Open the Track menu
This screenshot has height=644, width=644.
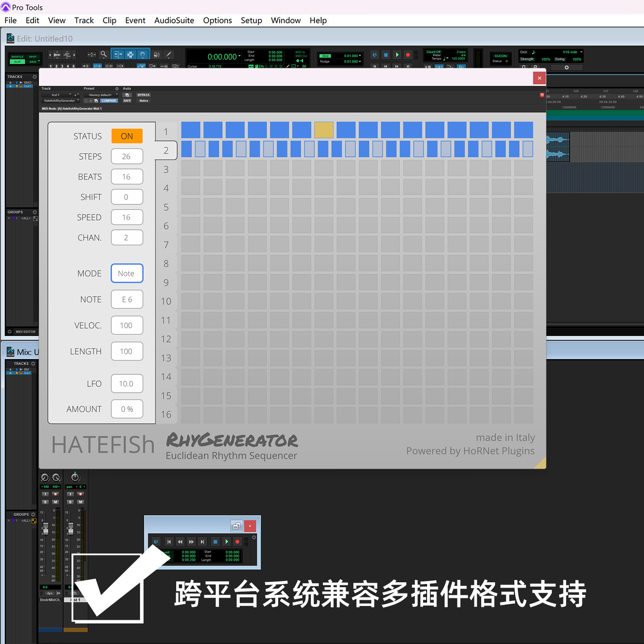(84, 20)
